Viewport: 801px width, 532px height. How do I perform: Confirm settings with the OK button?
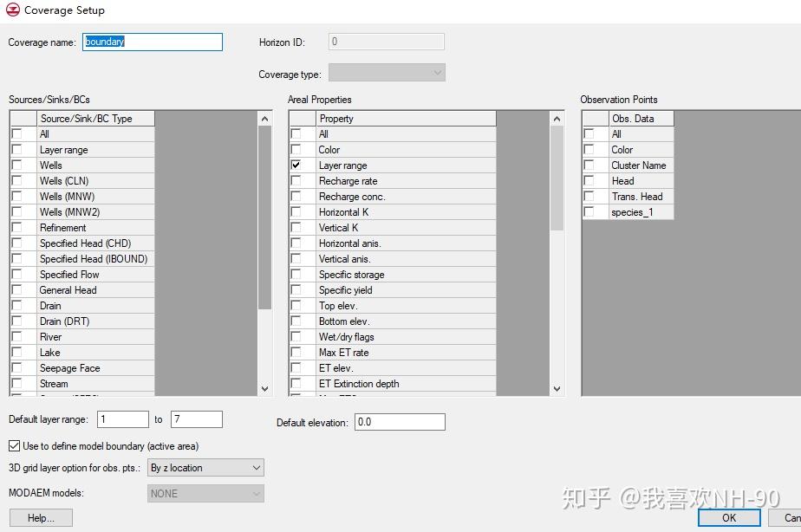pyautogui.click(x=728, y=517)
